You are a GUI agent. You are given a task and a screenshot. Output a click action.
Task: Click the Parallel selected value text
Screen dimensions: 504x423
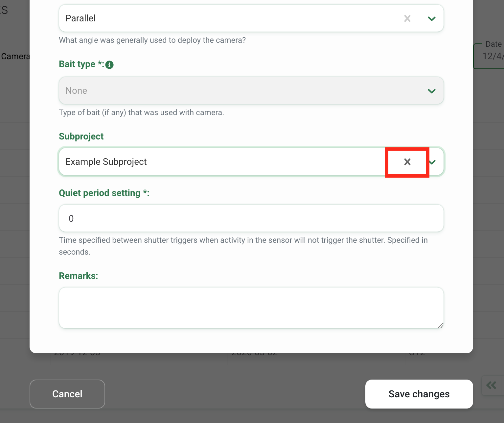(x=80, y=18)
